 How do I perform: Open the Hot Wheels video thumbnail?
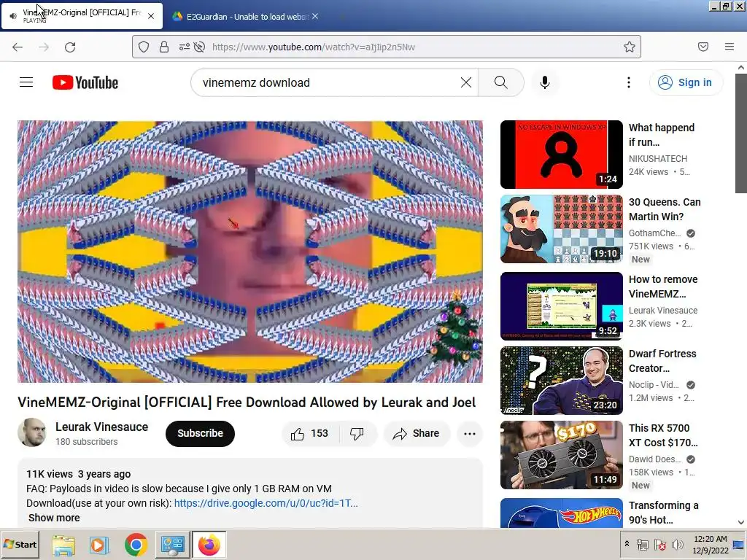[x=561, y=513]
